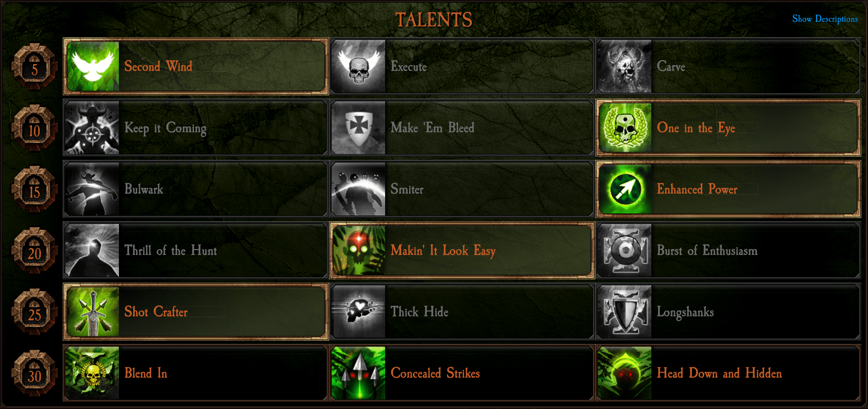Screen dimensions: 868x409
Task: Click the Keep it Coming target icon
Action: [x=92, y=128]
